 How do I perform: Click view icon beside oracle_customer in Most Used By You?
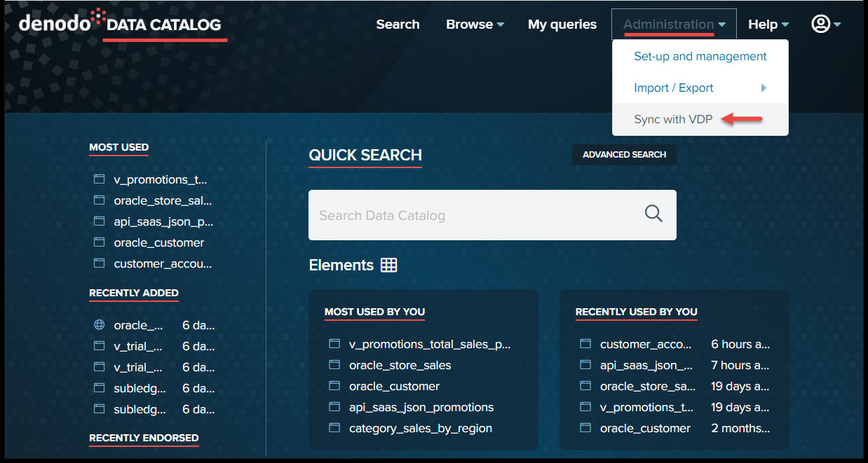(334, 386)
